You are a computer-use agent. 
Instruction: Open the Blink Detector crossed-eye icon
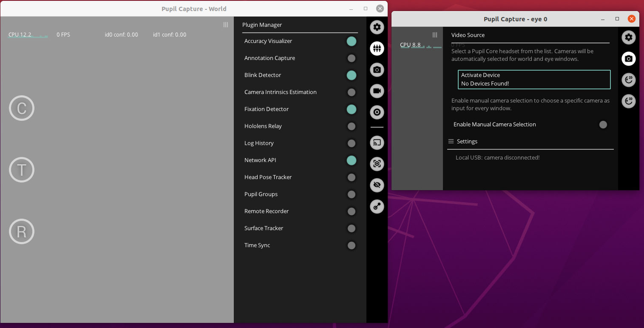[x=377, y=185]
